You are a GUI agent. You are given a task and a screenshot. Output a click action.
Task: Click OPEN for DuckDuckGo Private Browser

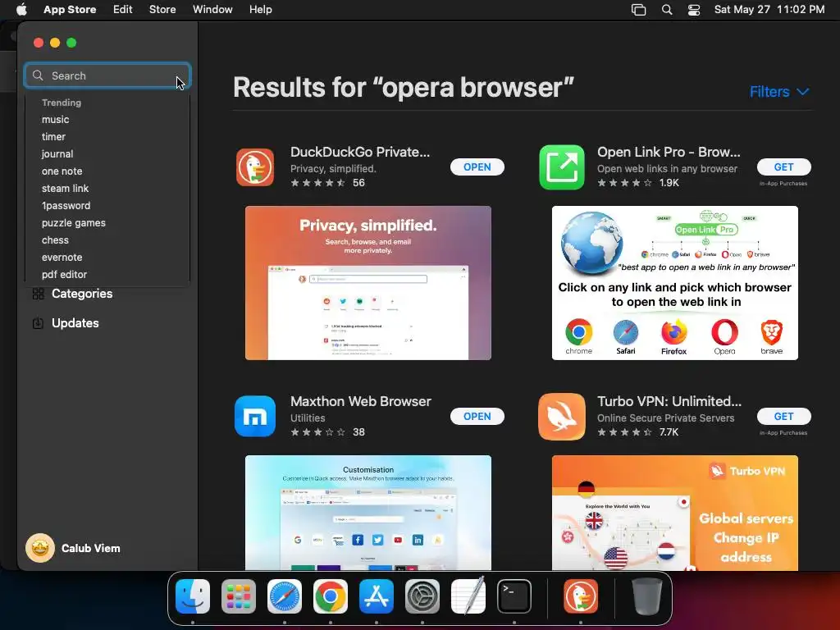477,167
